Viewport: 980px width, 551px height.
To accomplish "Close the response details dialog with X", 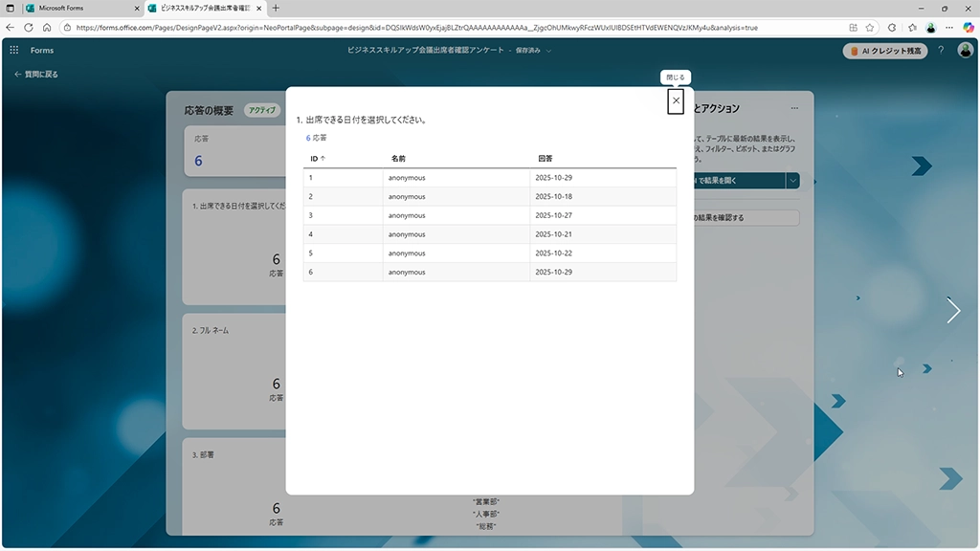I will coord(676,100).
